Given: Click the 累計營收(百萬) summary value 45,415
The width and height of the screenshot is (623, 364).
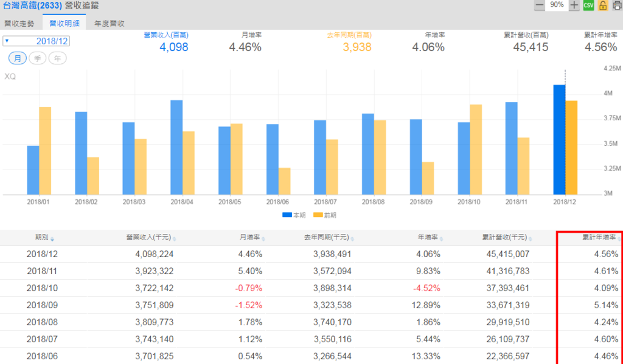Looking at the screenshot, I should pyautogui.click(x=531, y=47).
